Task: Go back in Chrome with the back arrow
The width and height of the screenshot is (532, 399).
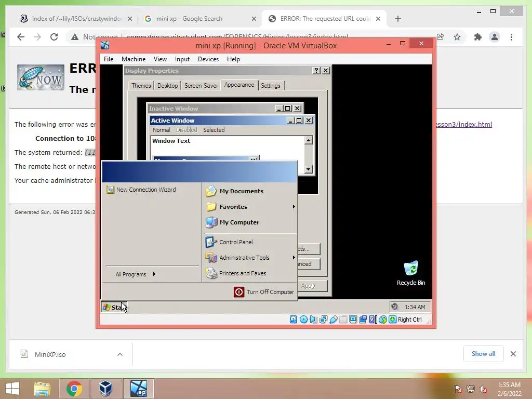Action: pos(21,37)
